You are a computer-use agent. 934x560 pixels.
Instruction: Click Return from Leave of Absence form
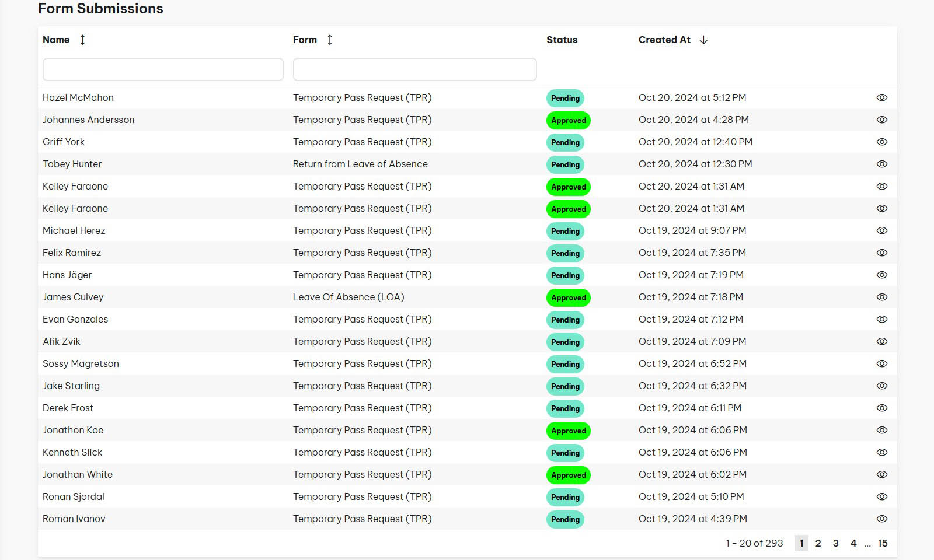360,164
